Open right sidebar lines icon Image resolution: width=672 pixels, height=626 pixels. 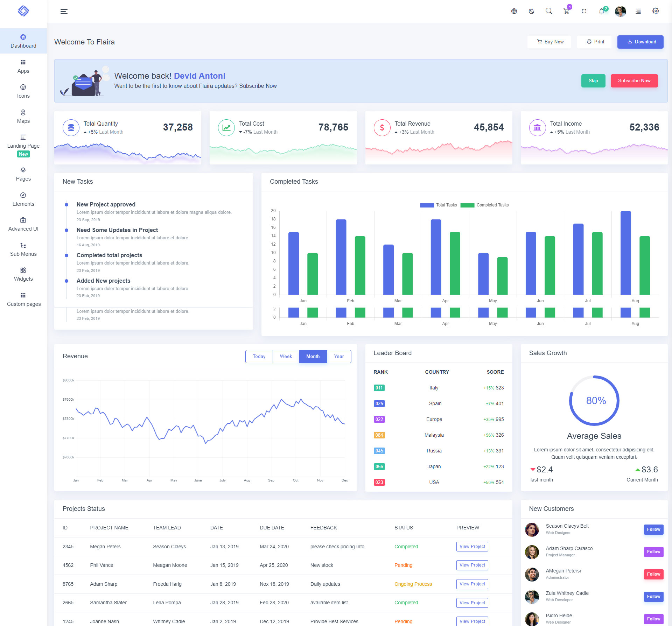638,11
